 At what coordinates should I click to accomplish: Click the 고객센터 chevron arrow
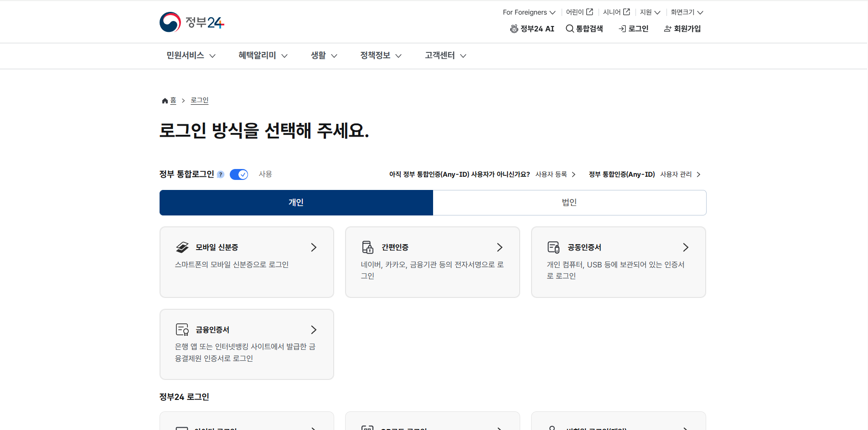463,56
